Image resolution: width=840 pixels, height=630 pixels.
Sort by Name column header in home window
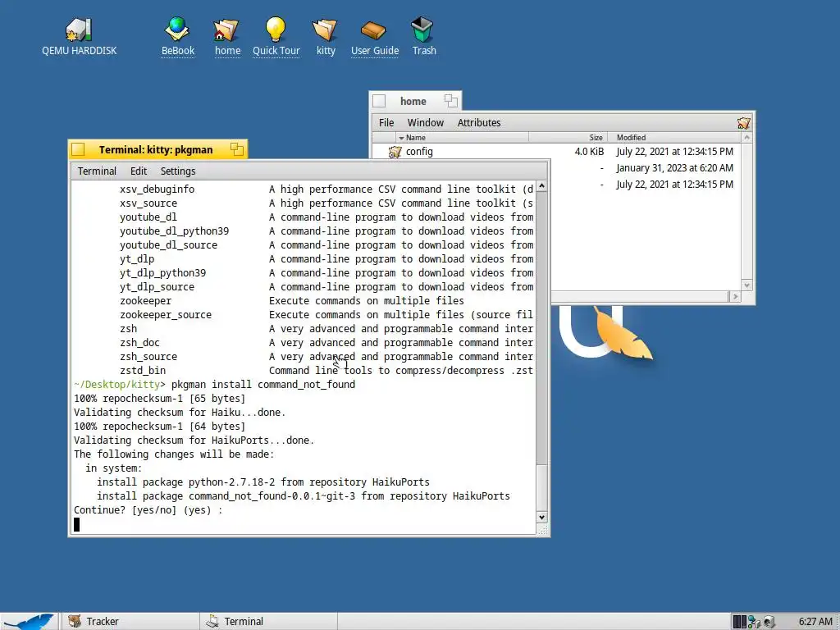tap(462, 138)
